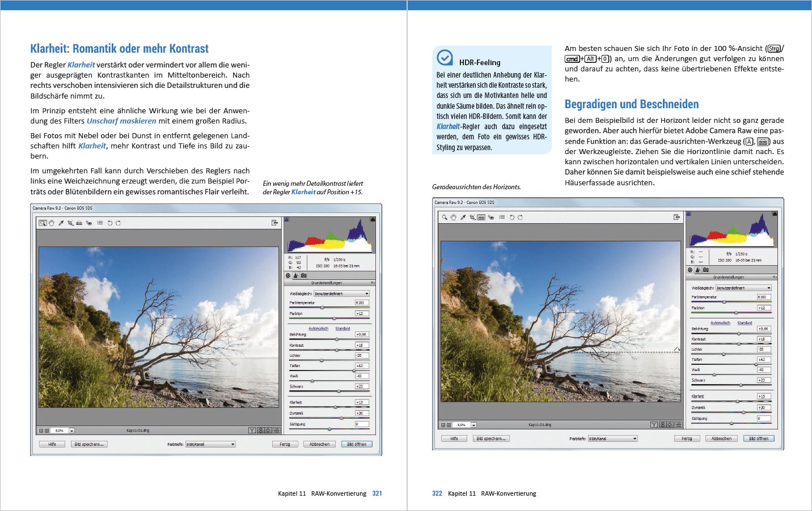Toggle before/after view Y icon in left window
The image size is (812, 511).
click(252, 431)
